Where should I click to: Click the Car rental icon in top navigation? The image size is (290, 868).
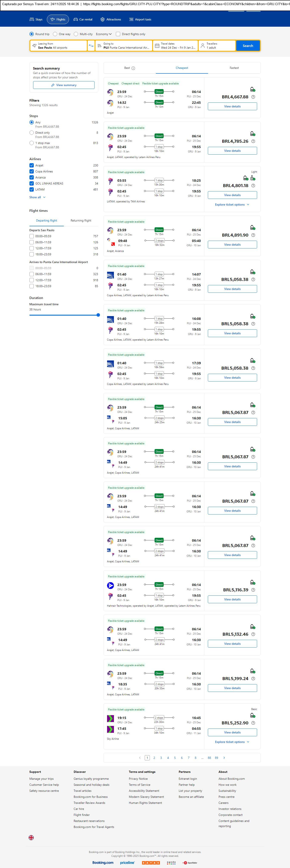[x=76, y=20]
